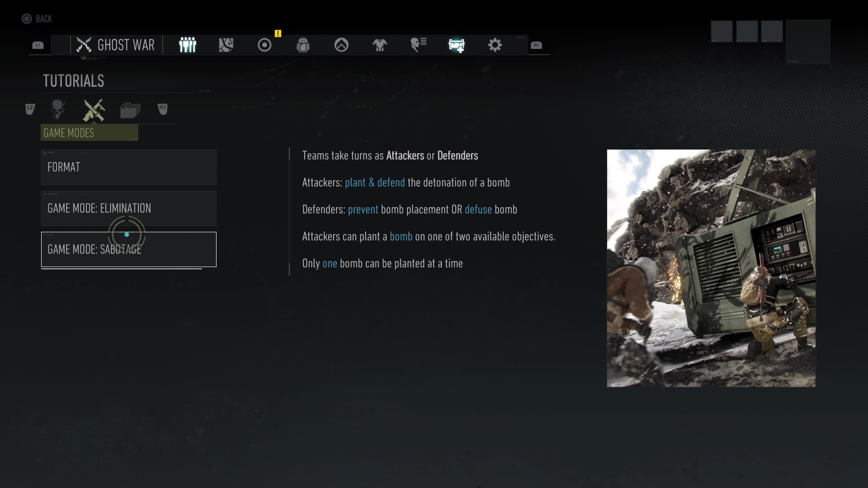Click the TUTORIALS heading
Image resolution: width=868 pixels, height=488 pixels.
74,81
